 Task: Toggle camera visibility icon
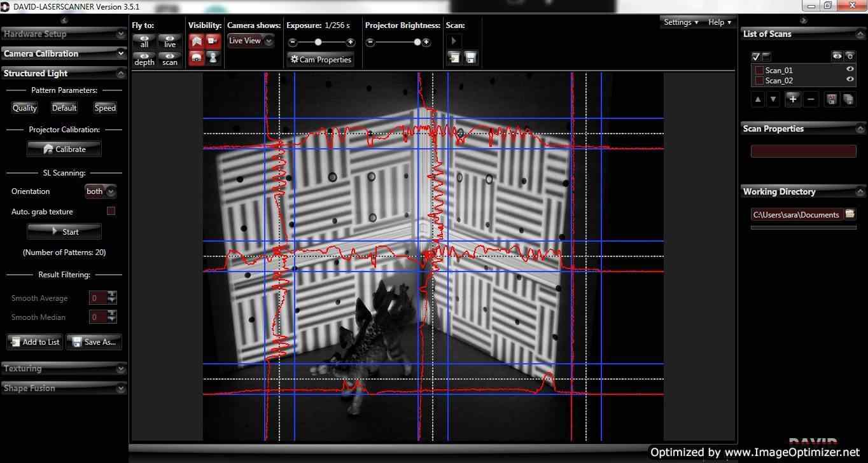(213, 41)
